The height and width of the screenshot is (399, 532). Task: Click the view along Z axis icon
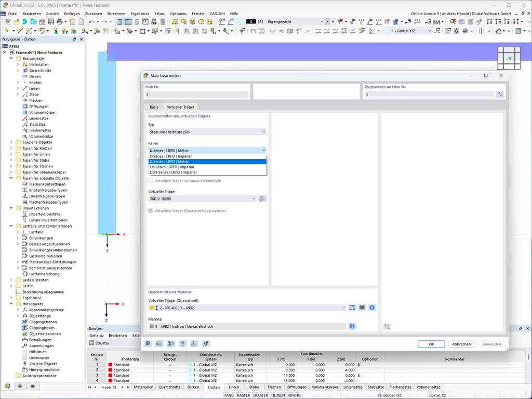pos(507,22)
